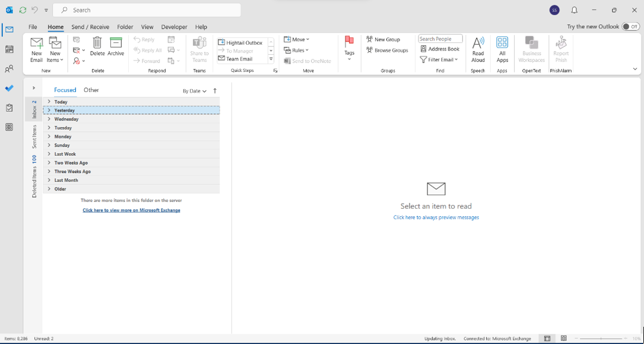
Task: Open the Calendar module in sidebar
Action: tap(9, 49)
